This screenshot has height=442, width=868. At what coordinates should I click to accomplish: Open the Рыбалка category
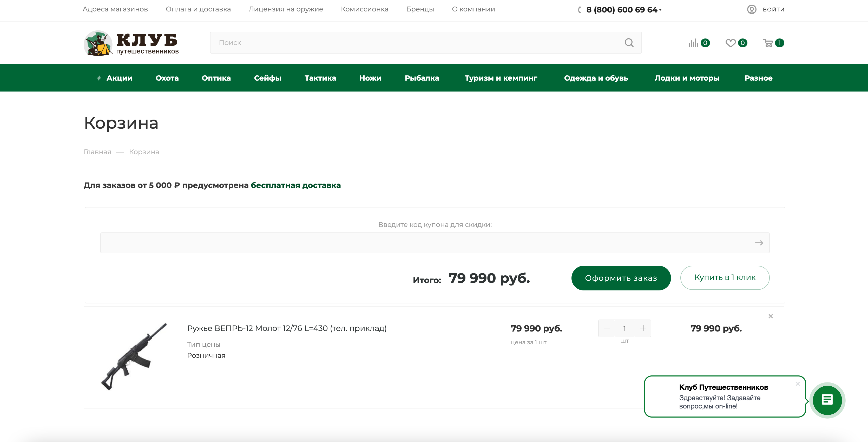(422, 78)
